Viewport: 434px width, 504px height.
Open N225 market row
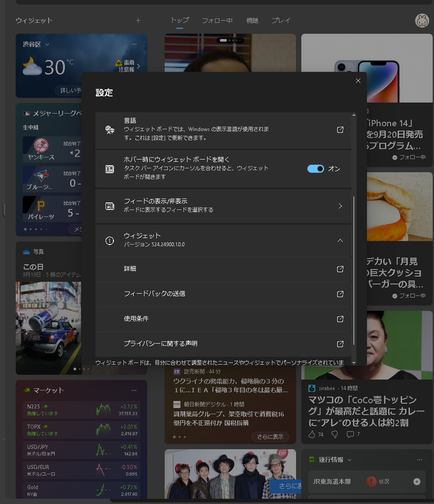coord(82,410)
